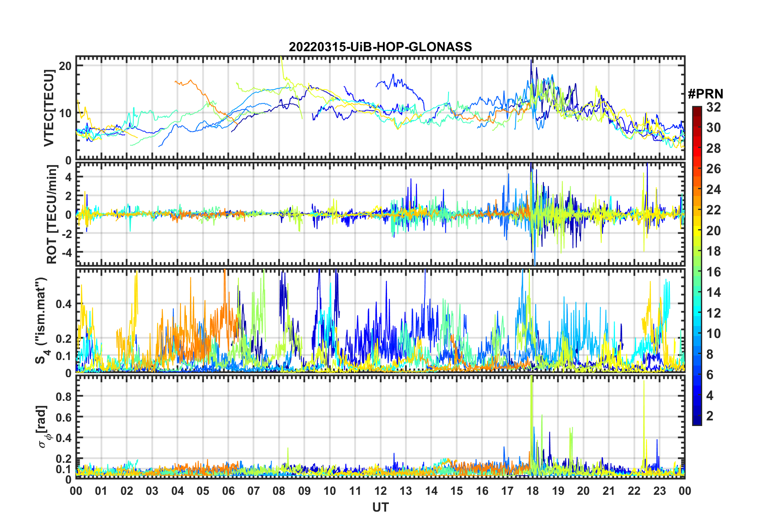The height and width of the screenshot is (532, 761).
Task: Select the PRN colorbar tick label "12"
Action: [713, 313]
